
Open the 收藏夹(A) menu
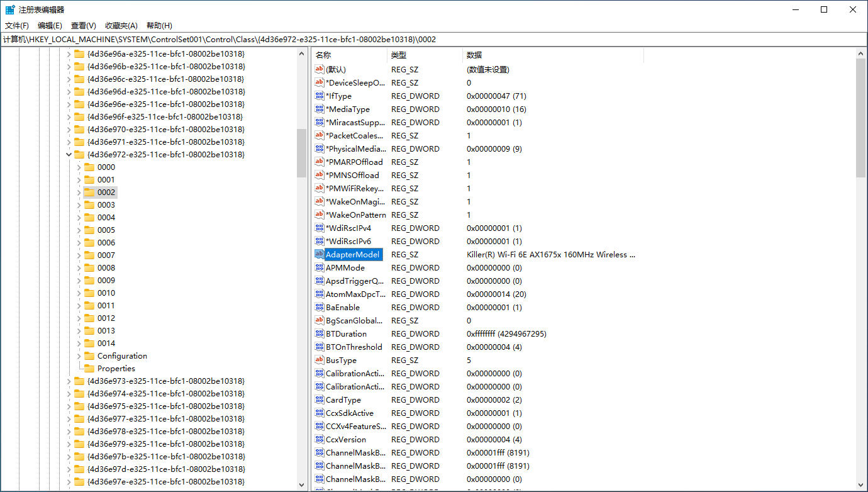(121, 25)
